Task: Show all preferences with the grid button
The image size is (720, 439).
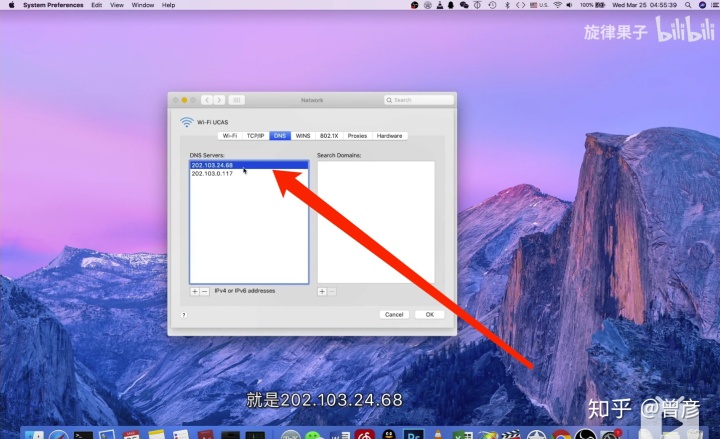Action: 236,100
